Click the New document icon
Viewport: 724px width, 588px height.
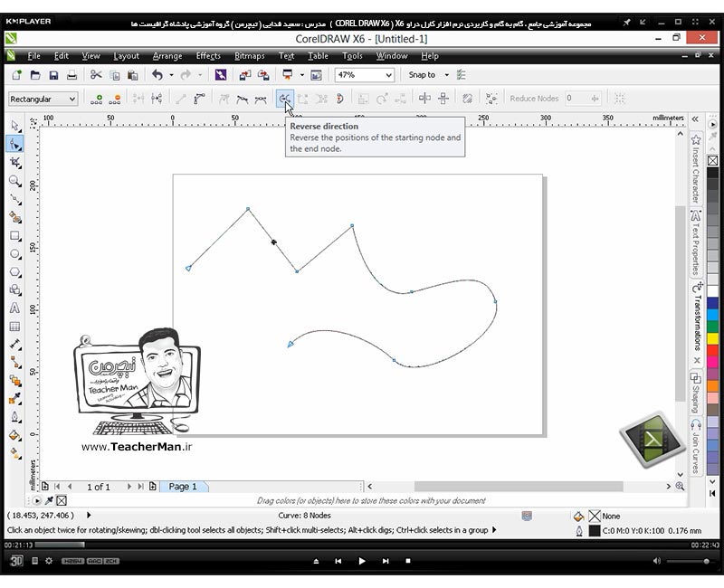pos(16,75)
